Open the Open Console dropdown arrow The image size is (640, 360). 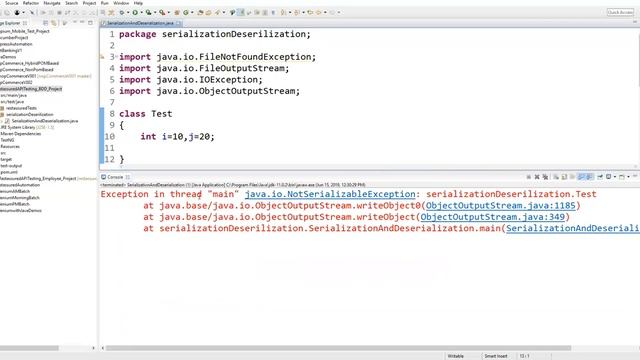coord(629,177)
